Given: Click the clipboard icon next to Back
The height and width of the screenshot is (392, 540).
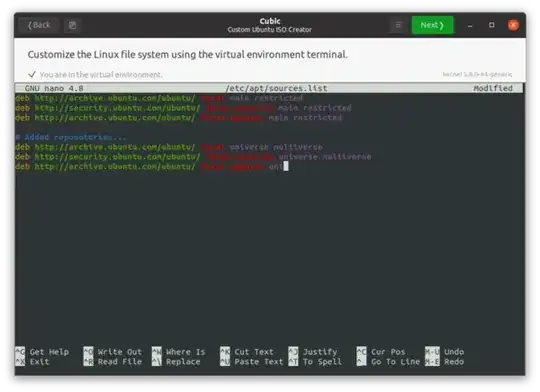Looking at the screenshot, I should 72,25.
